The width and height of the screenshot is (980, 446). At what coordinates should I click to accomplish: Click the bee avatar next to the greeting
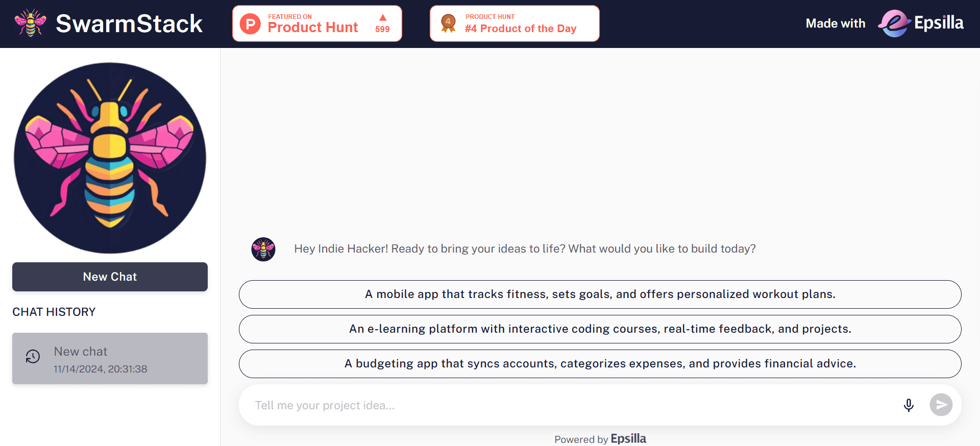(x=263, y=249)
